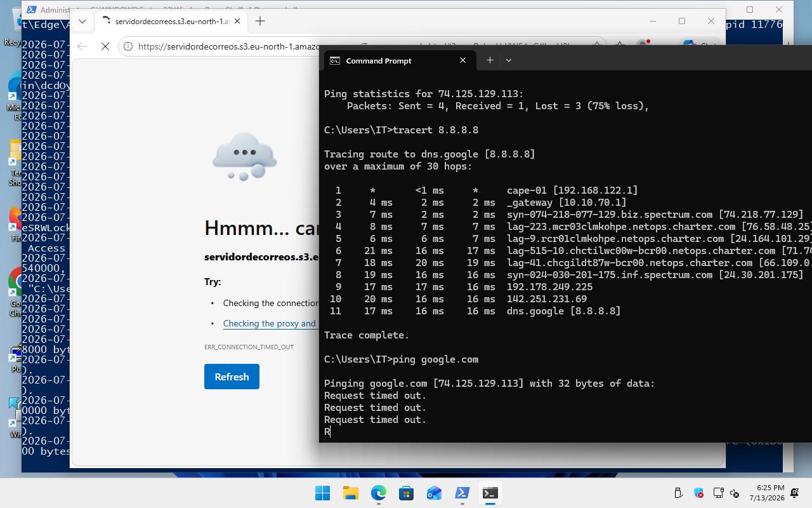
Task: Open the Windows Start menu
Action: (x=322, y=493)
